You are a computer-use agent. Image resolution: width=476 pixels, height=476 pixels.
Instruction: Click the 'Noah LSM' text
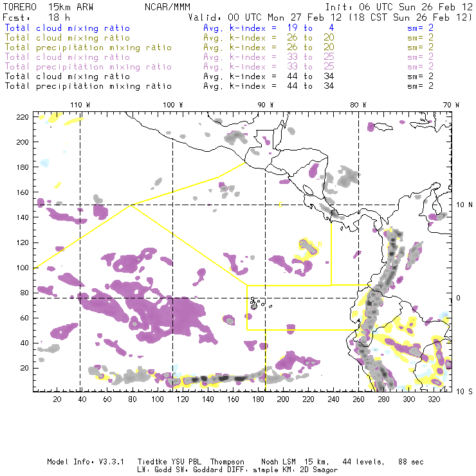tap(279, 462)
